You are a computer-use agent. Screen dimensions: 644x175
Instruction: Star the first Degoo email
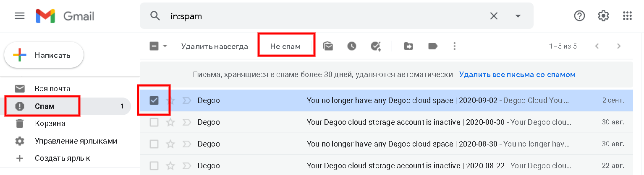(170, 100)
